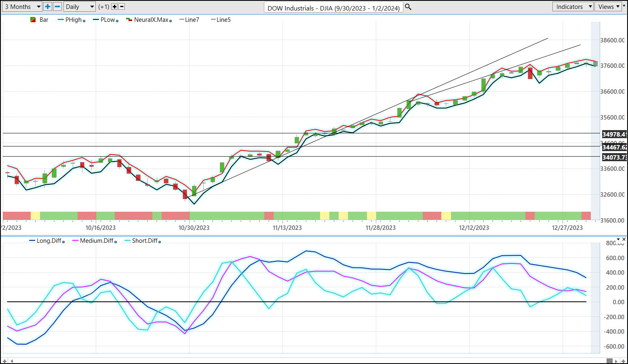628x364 pixels.
Task: Open the lower pane options arrow
Action: (618, 240)
